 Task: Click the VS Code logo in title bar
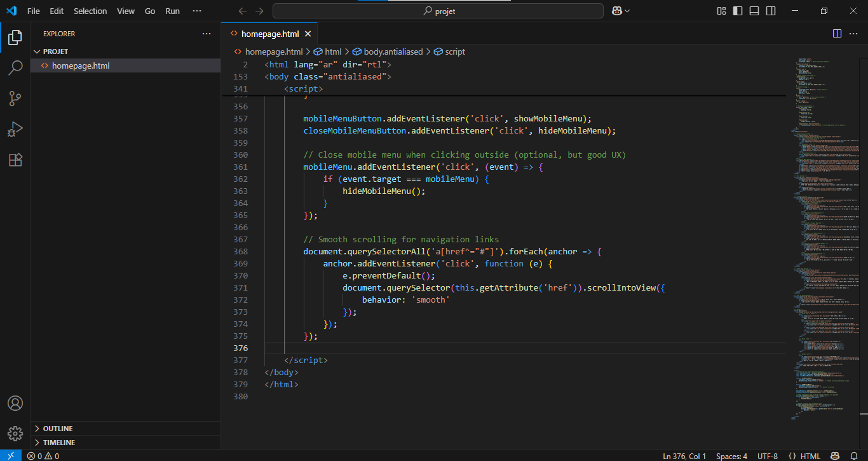click(x=11, y=11)
